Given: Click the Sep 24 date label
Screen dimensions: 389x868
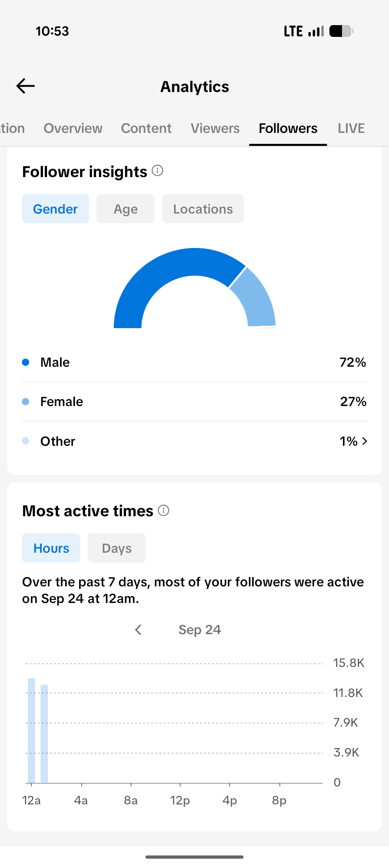Looking at the screenshot, I should (200, 630).
